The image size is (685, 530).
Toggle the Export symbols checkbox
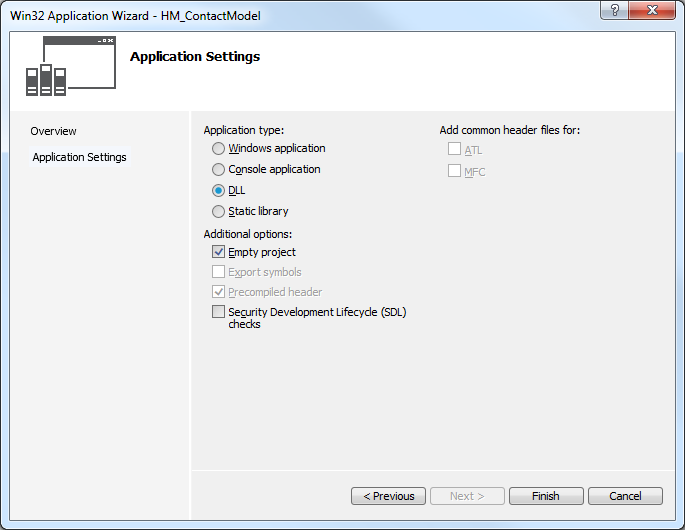pos(218,272)
